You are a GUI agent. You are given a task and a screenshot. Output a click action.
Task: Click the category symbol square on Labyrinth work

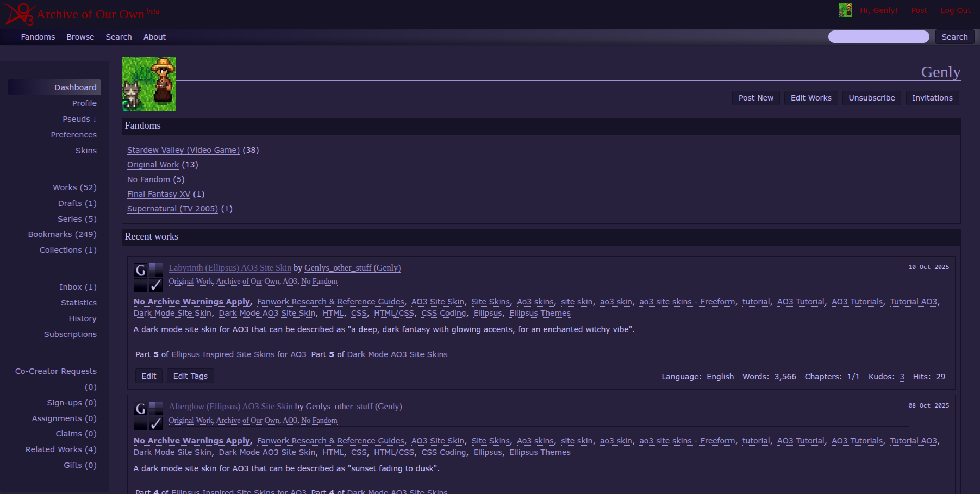156,270
